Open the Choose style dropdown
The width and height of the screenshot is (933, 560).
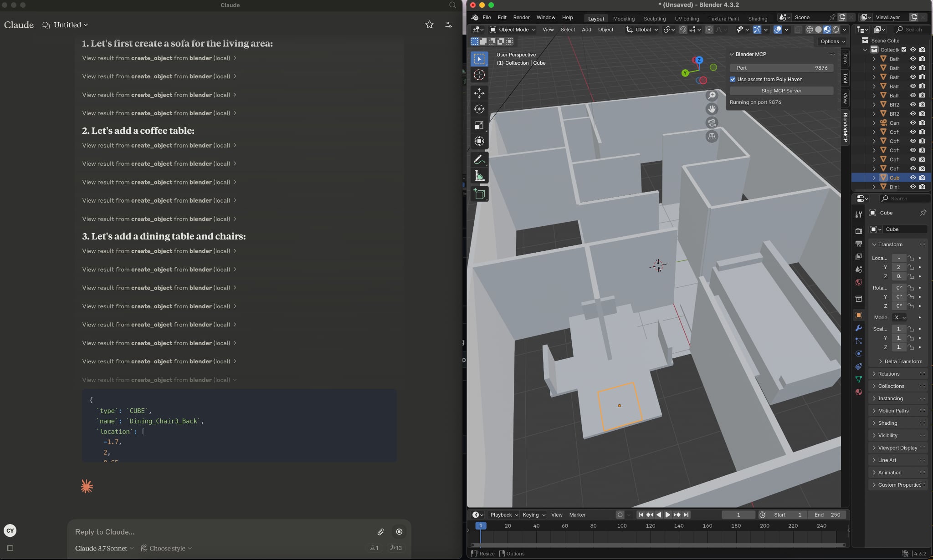click(166, 548)
